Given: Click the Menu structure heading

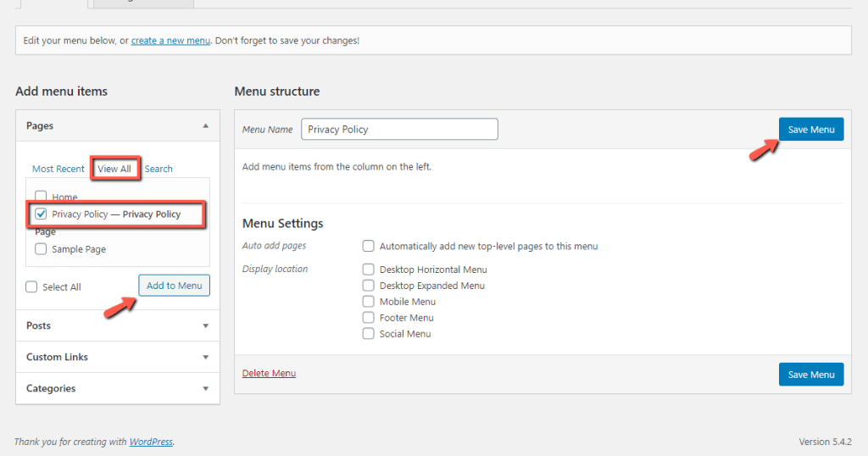Looking at the screenshot, I should [277, 92].
